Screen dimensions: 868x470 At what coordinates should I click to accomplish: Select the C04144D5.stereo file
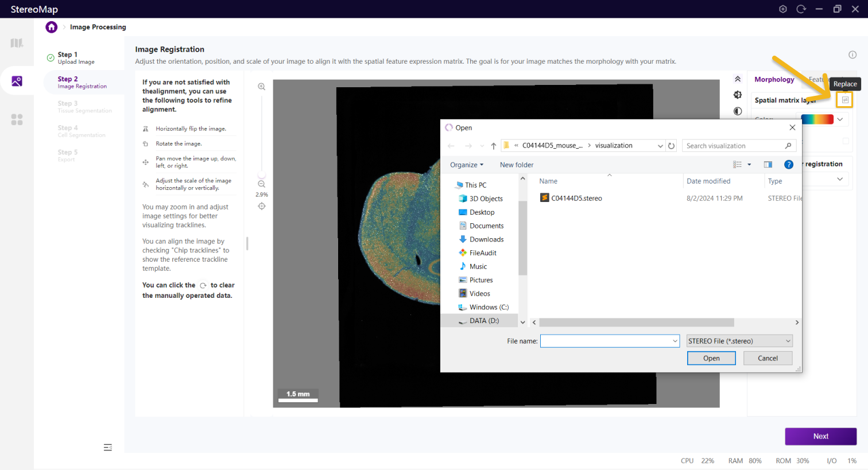click(x=576, y=198)
